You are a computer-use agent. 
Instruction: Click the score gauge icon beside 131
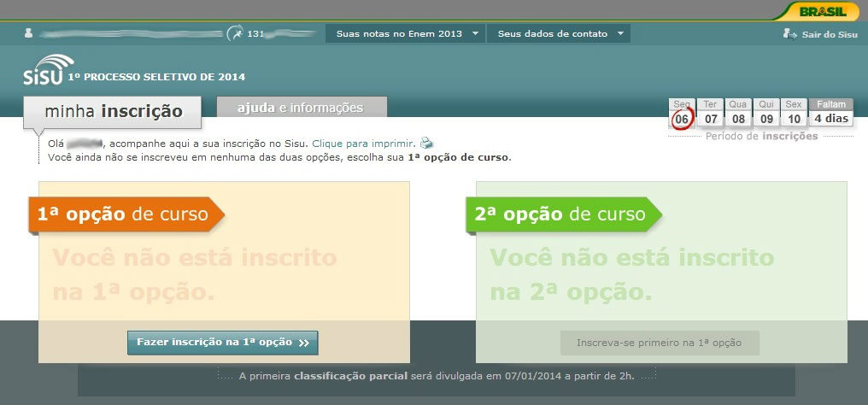pos(235,33)
